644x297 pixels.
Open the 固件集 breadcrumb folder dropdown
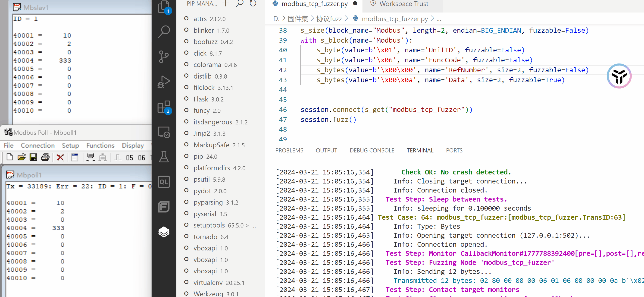(x=297, y=19)
